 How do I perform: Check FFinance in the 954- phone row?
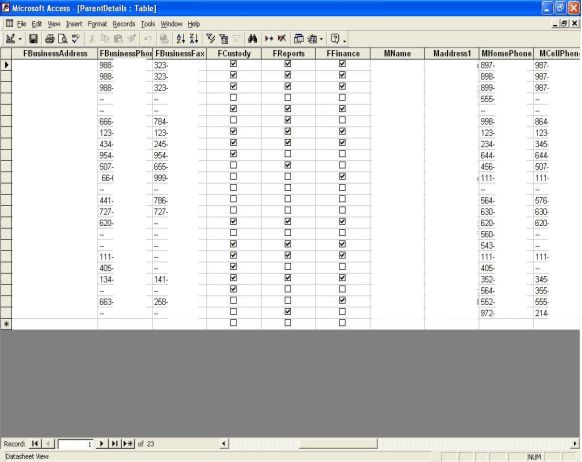click(342, 154)
